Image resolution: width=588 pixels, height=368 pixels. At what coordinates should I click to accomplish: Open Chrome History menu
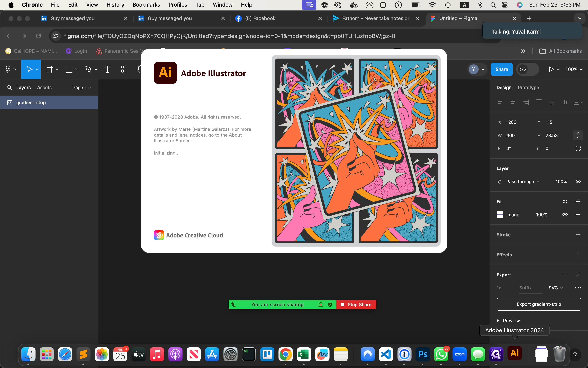point(115,5)
